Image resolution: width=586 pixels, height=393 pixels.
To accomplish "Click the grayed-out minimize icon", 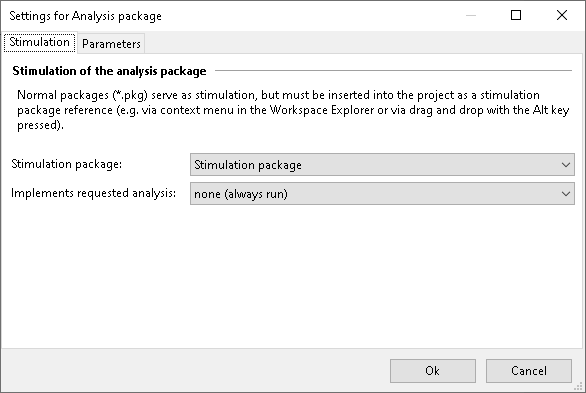I will (x=471, y=15).
